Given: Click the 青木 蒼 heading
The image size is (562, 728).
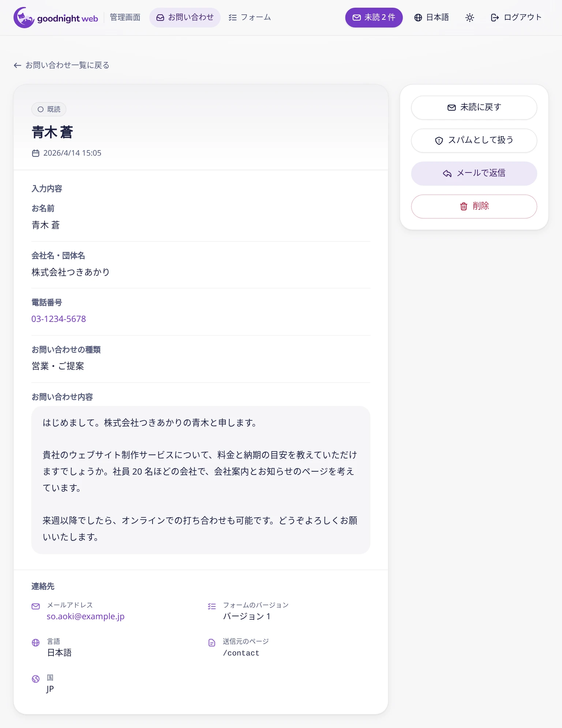Looking at the screenshot, I should tap(52, 132).
